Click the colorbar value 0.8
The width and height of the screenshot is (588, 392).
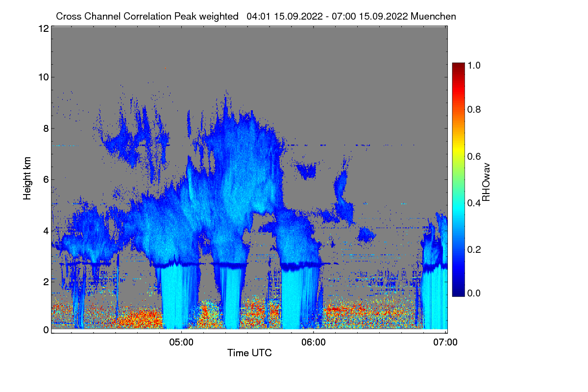click(473, 110)
